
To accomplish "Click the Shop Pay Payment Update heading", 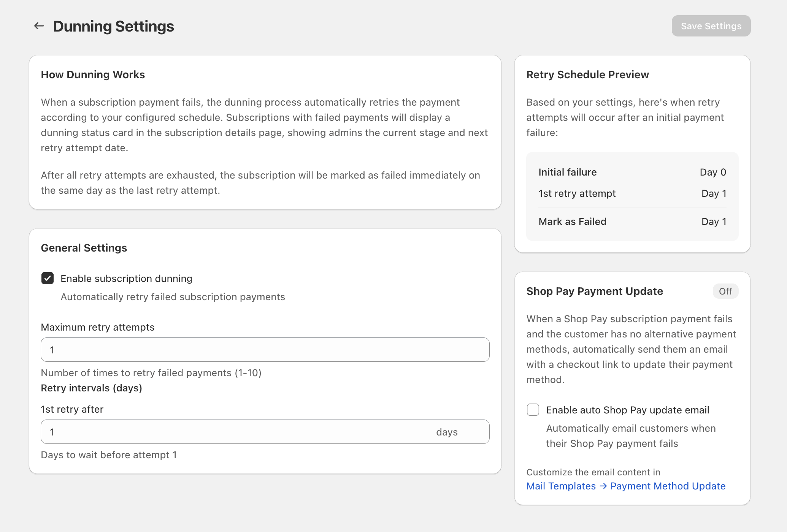I will click(595, 291).
